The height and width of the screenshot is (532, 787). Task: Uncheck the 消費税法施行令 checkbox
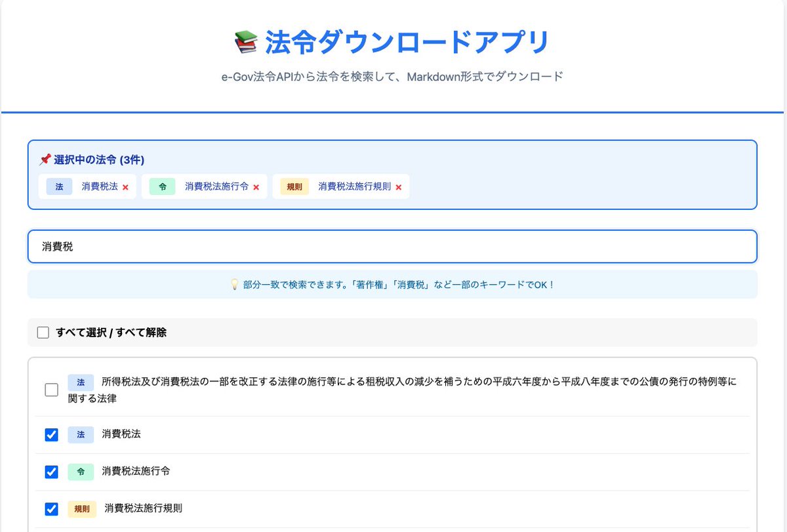pos(50,471)
